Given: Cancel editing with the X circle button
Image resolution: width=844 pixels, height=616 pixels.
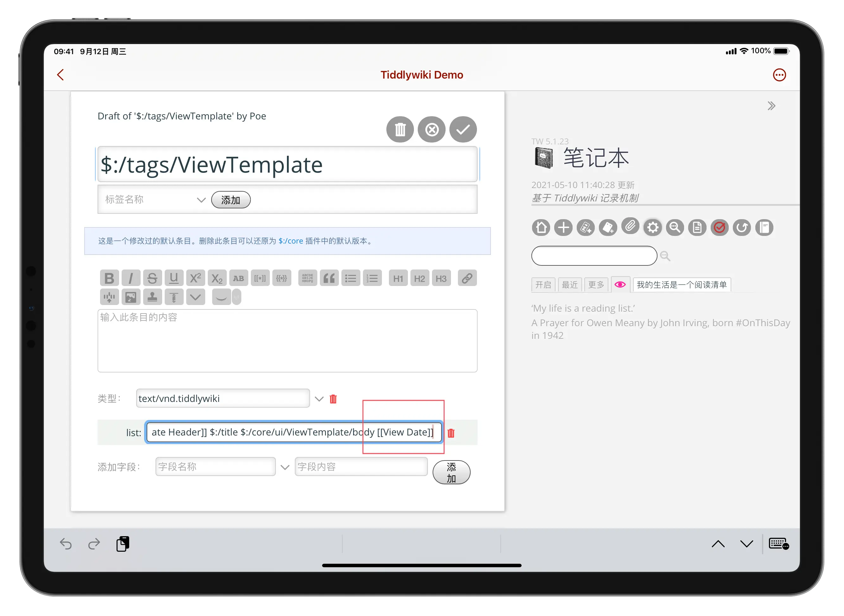Looking at the screenshot, I should point(432,130).
